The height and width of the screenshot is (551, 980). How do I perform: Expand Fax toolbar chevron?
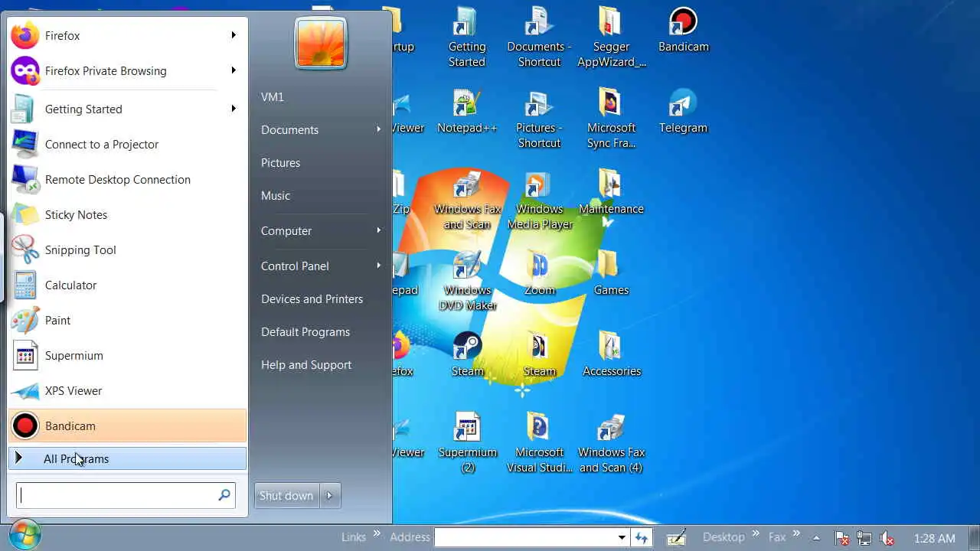(796, 533)
